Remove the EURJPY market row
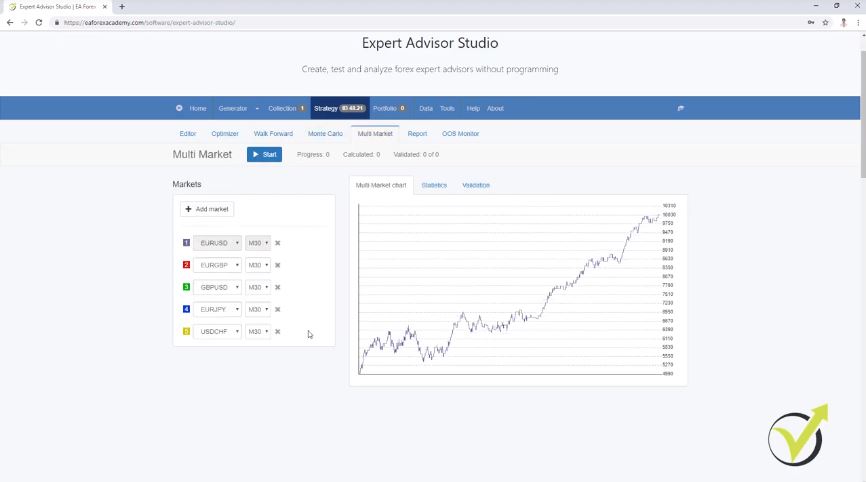 click(278, 309)
